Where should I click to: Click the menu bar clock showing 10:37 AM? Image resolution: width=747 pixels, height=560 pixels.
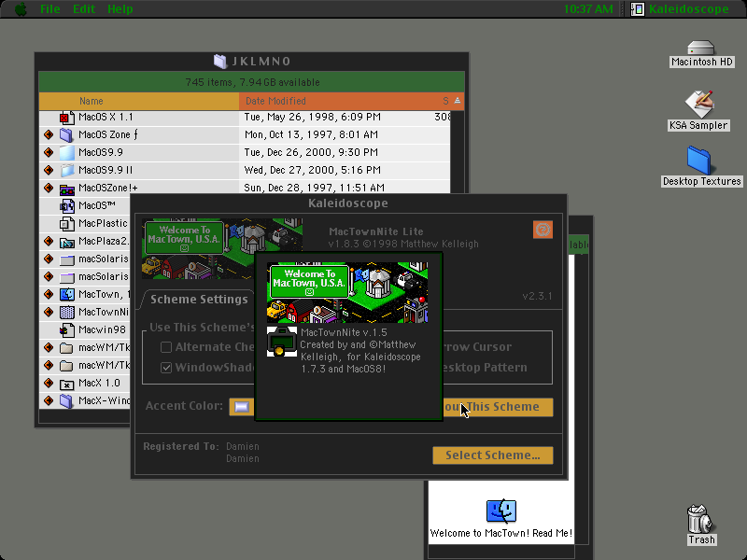coord(588,9)
